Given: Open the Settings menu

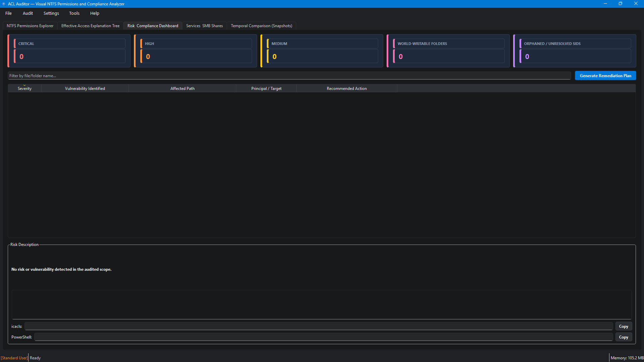Looking at the screenshot, I should pyautogui.click(x=51, y=13).
